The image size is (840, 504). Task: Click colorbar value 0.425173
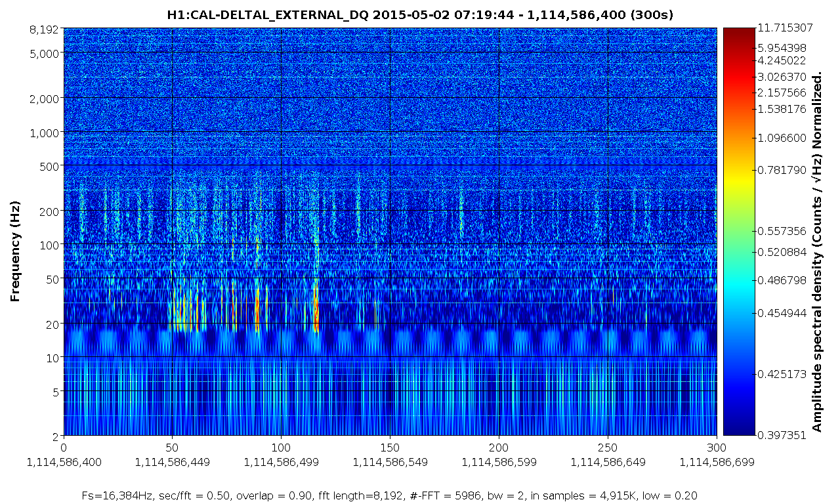click(x=782, y=375)
